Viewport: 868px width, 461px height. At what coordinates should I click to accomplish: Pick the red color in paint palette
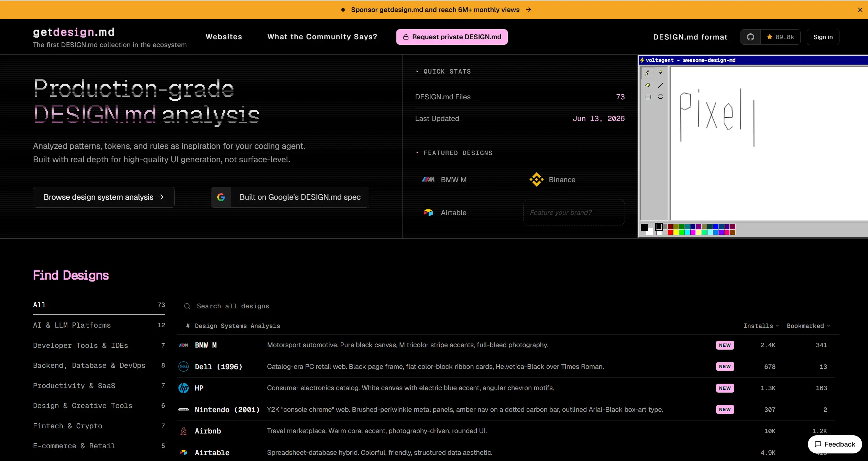click(670, 232)
